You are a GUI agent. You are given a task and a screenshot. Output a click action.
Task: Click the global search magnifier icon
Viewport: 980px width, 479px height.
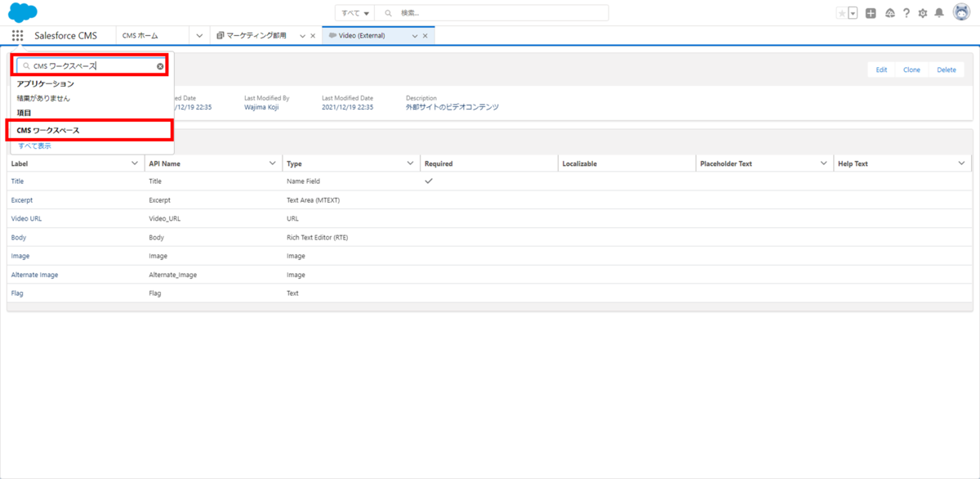388,13
